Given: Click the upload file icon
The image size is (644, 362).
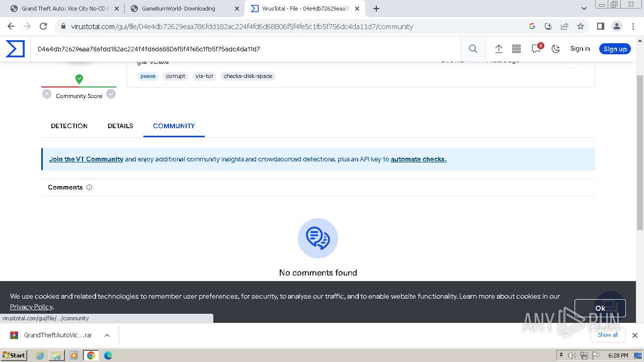Looking at the screenshot, I should click(499, 49).
